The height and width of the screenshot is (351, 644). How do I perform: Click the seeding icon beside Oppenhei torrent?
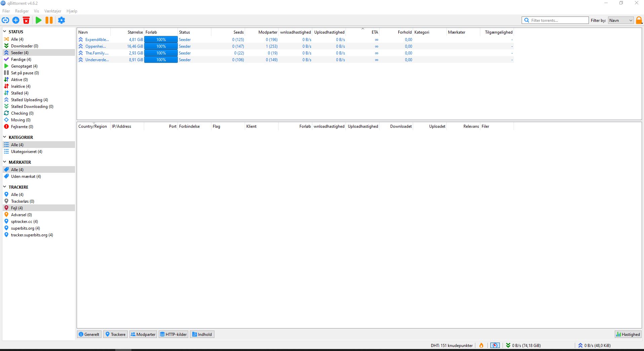coord(81,46)
